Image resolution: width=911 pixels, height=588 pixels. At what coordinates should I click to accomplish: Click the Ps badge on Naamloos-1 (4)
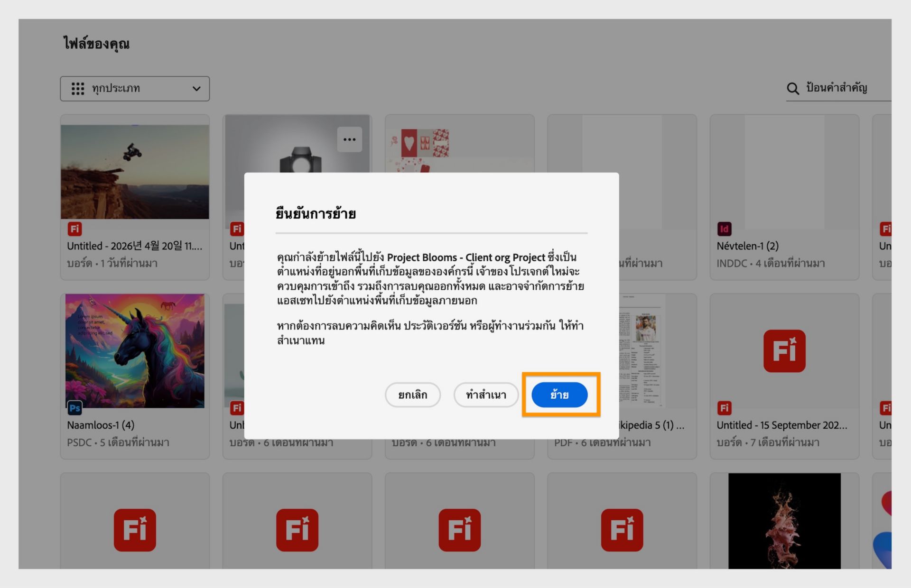pos(75,408)
